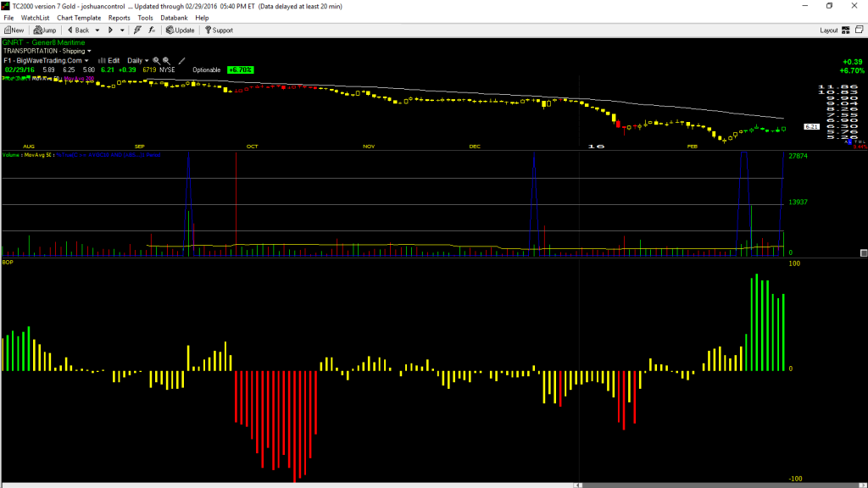The width and height of the screenshot is (868, 488).
Task: Open the formula fx tool
Action: pos(152,30)
